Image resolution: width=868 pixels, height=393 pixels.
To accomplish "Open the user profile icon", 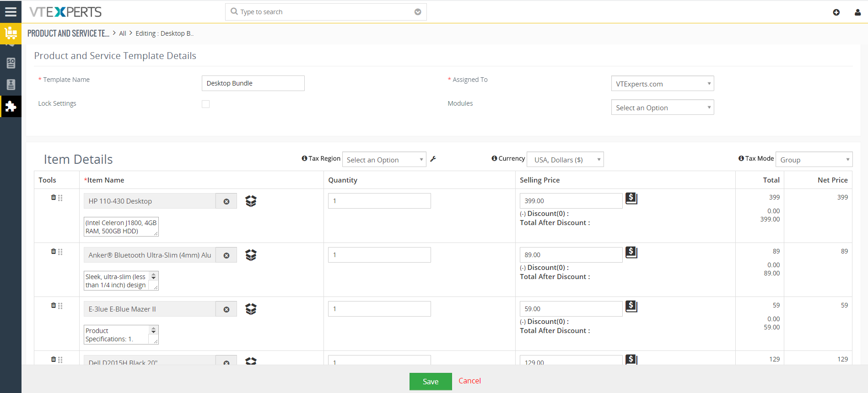I will [x=857, y=12].
